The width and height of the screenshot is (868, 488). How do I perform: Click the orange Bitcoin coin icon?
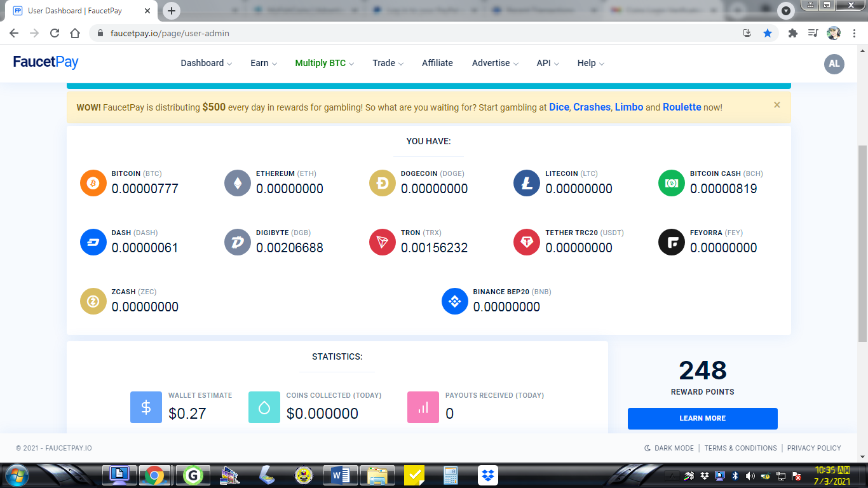coord(93,183)
